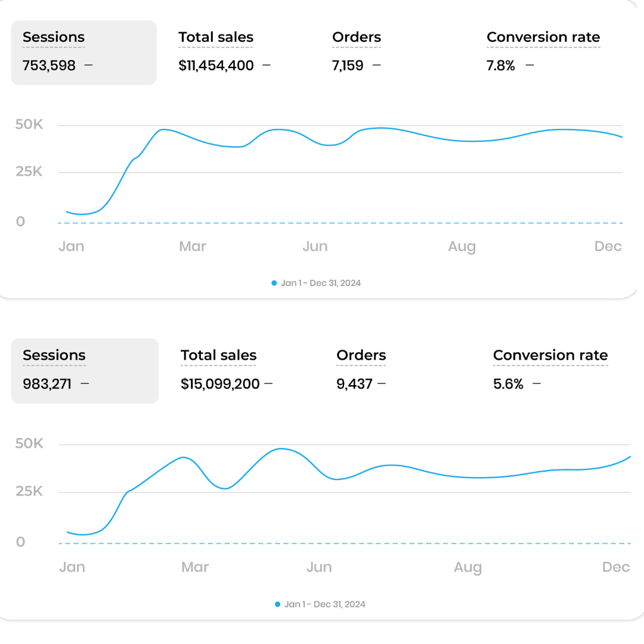Click the dash indicator next to 753,598

(x=89, y=65)
